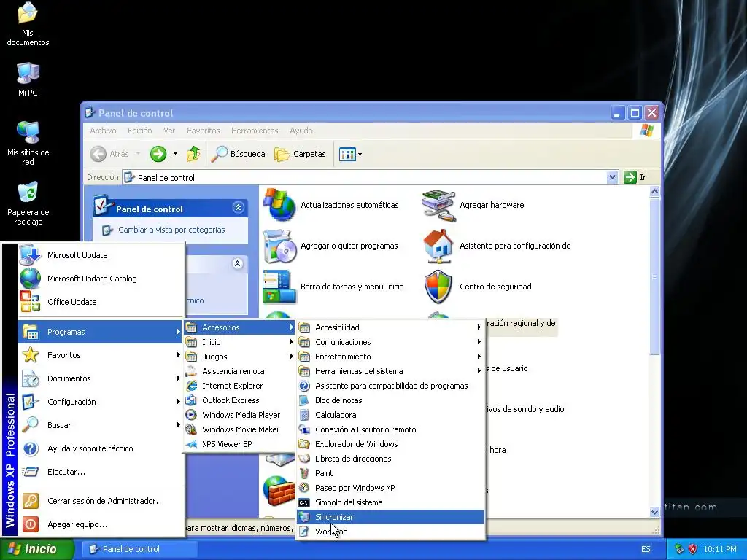Click Panel de control taskbar button
Viewport: 747px width, 560px height.
tap(138, 549)
